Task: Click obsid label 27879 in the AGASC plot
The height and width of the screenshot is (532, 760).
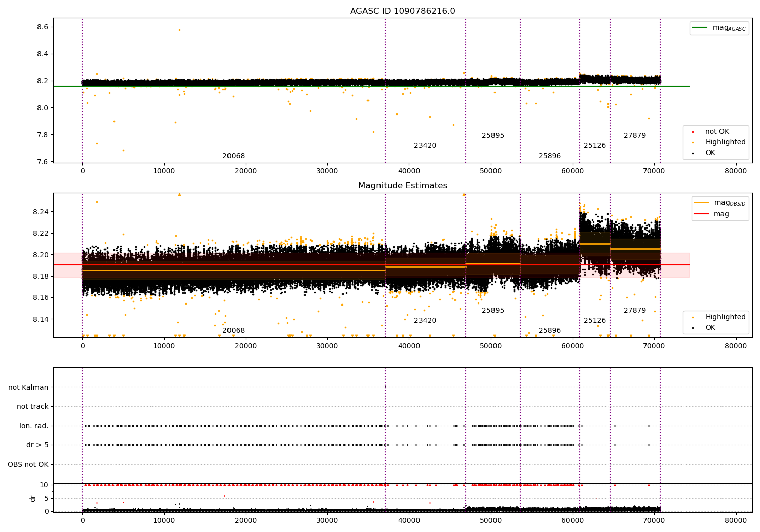Action: click(635, 136)
